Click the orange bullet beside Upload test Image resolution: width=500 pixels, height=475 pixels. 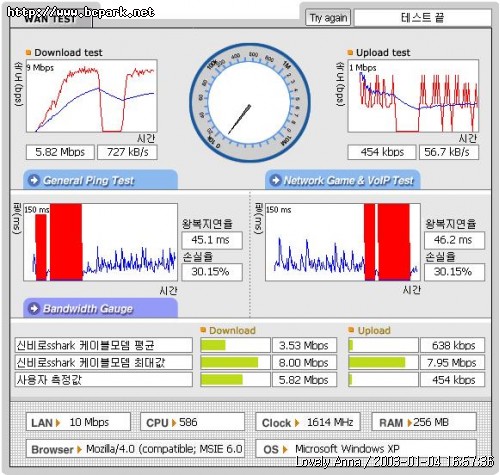point(350,52)
